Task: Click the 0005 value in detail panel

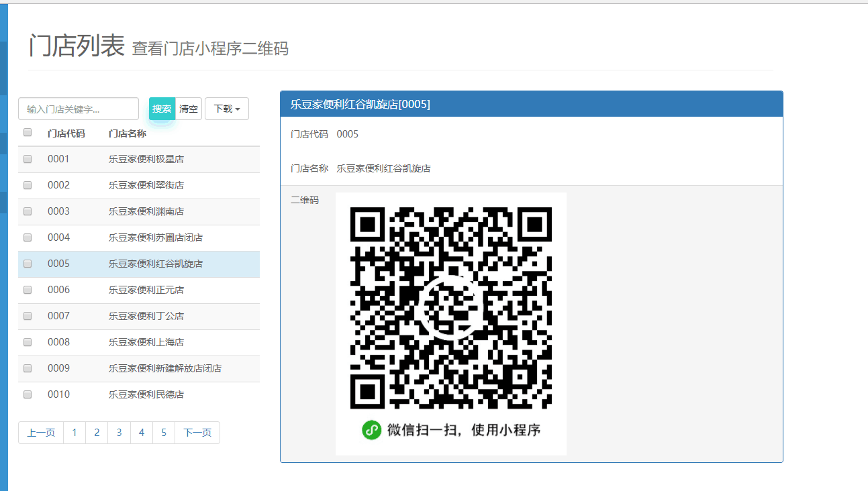Action: 348,134
